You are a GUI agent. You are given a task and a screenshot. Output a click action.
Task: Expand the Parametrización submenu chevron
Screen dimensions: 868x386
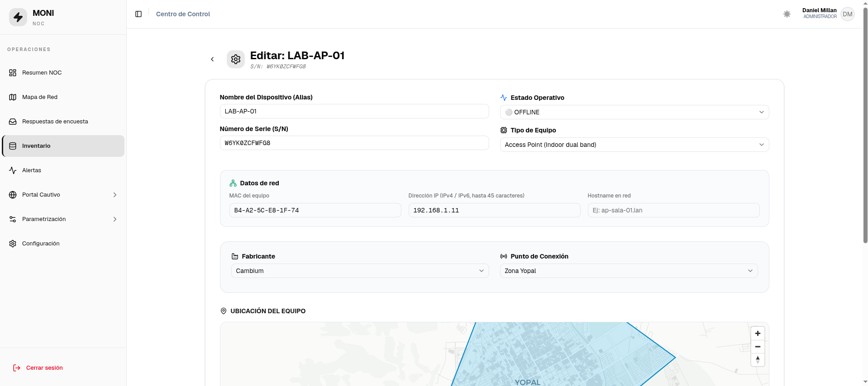[115, 219]
